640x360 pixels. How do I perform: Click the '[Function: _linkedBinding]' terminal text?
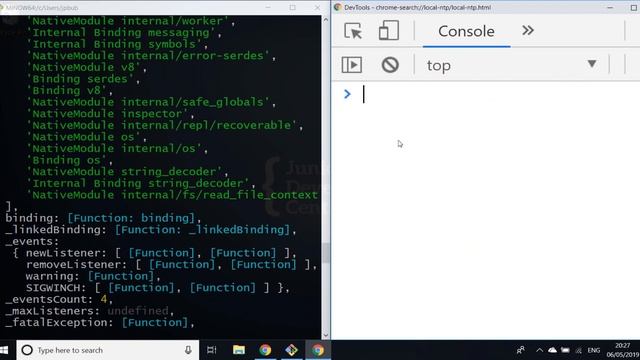pyautogui.click(x=202, y=229)
